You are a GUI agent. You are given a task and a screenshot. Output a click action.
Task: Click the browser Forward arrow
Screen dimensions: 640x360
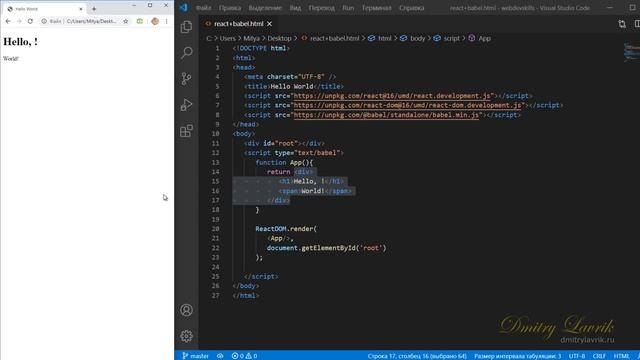(x=19, y=21)
